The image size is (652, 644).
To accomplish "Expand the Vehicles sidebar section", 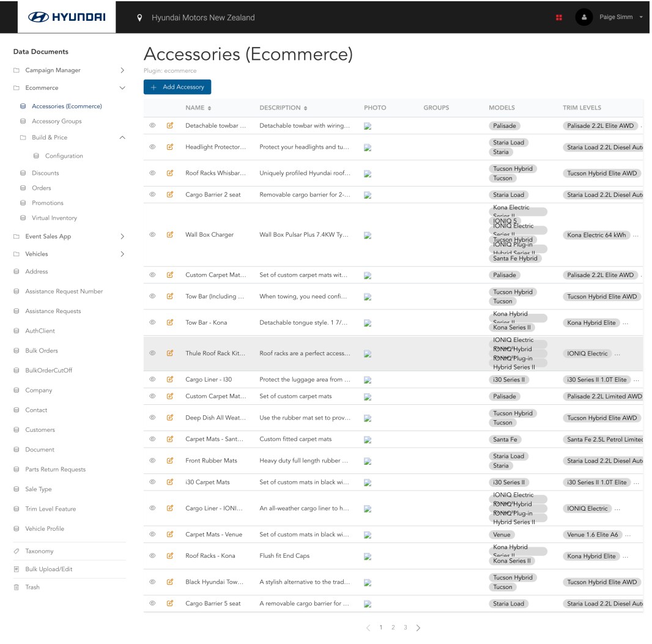I will coord(122,253).
